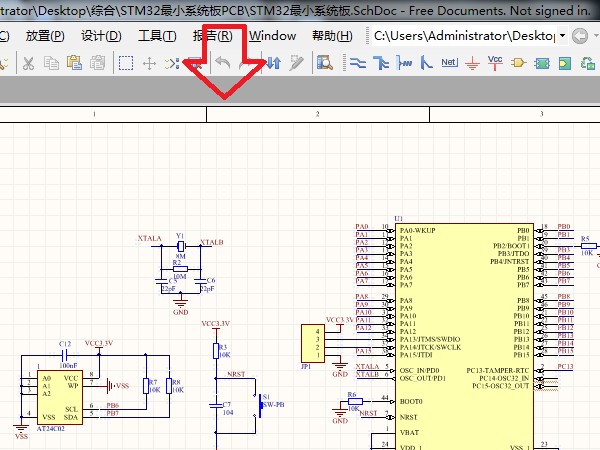Screen dimensions: 600x450
Task: Click the PC13 label on chip right side
Action: click(565, 367)
